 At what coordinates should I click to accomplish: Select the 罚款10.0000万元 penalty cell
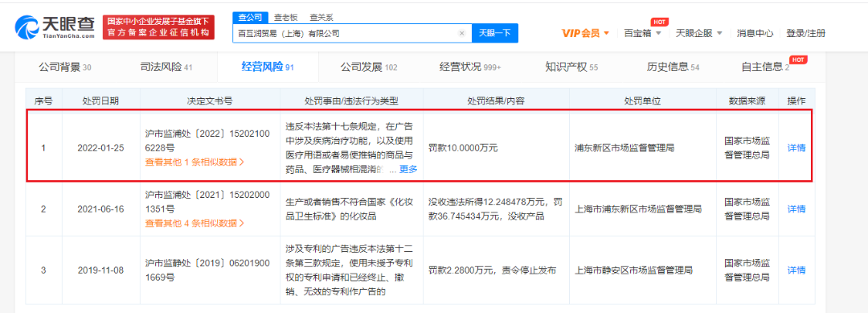(x=464, y=148)
